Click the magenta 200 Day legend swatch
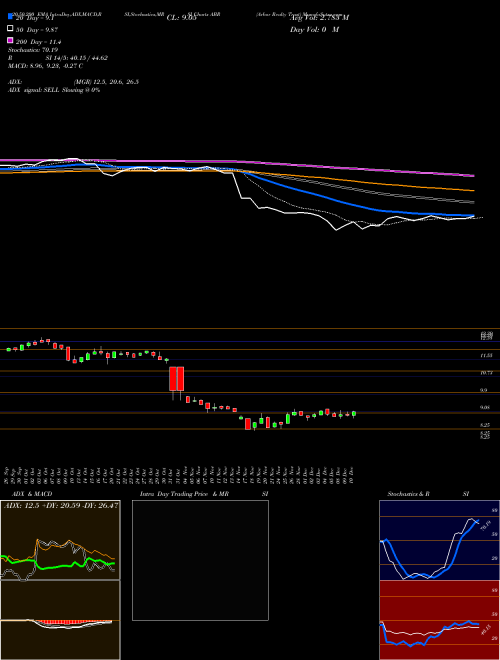The height and width of the screenshot is (660, 500). 10,40
